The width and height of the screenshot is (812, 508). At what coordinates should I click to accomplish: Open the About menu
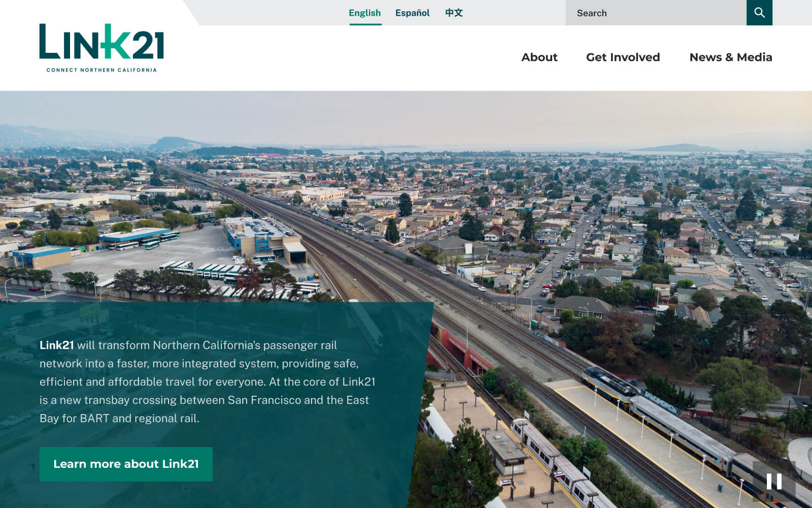(x=539, y=57)
